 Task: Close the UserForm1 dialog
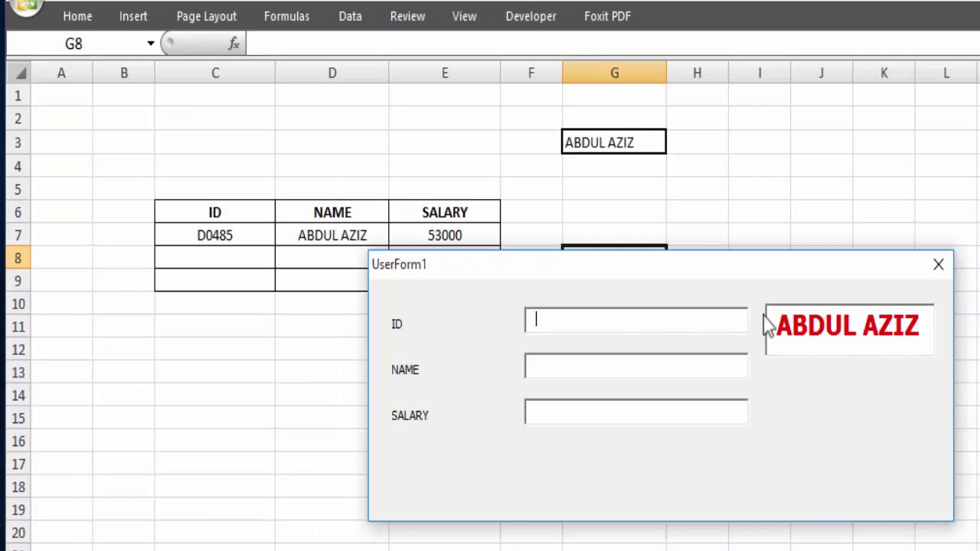click(x=938, y=264)
